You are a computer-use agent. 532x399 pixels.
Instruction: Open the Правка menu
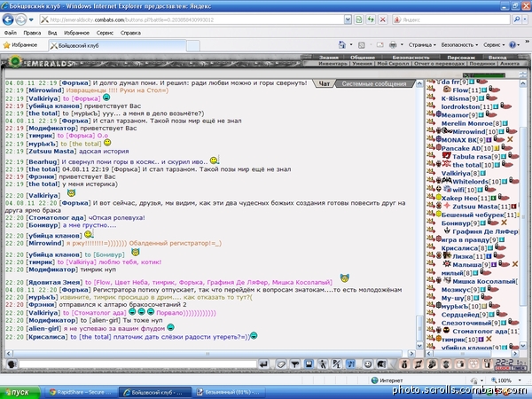point(32,33)
